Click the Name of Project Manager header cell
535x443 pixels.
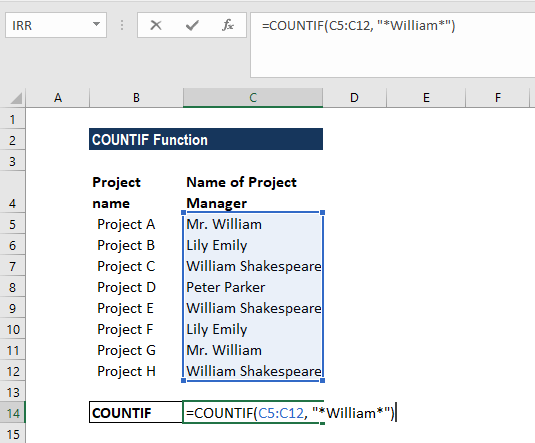pos(253,192)
